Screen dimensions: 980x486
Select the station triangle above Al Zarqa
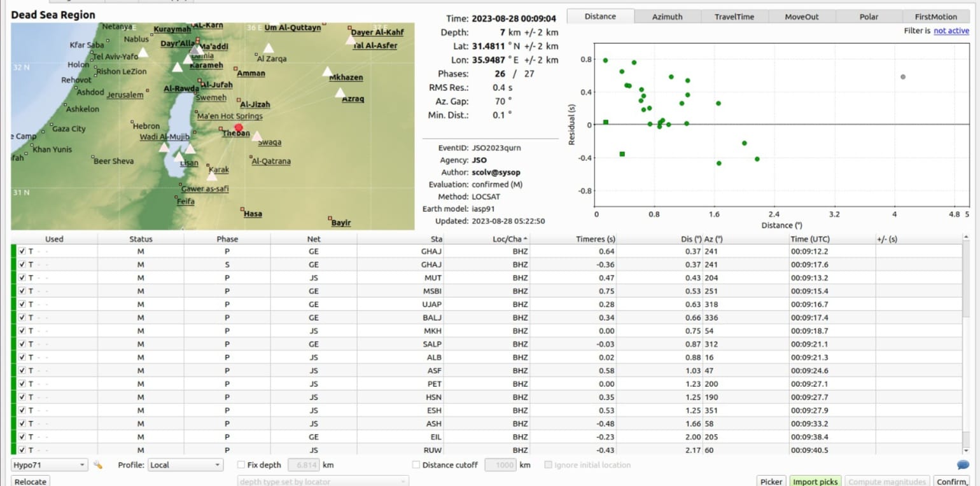pos(269,48)
